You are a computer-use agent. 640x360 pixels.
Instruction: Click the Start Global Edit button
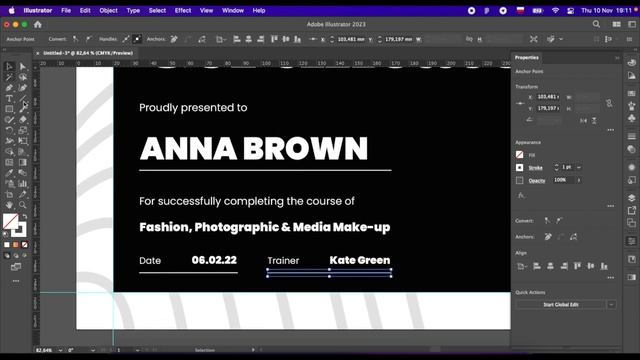click(560, 304)
